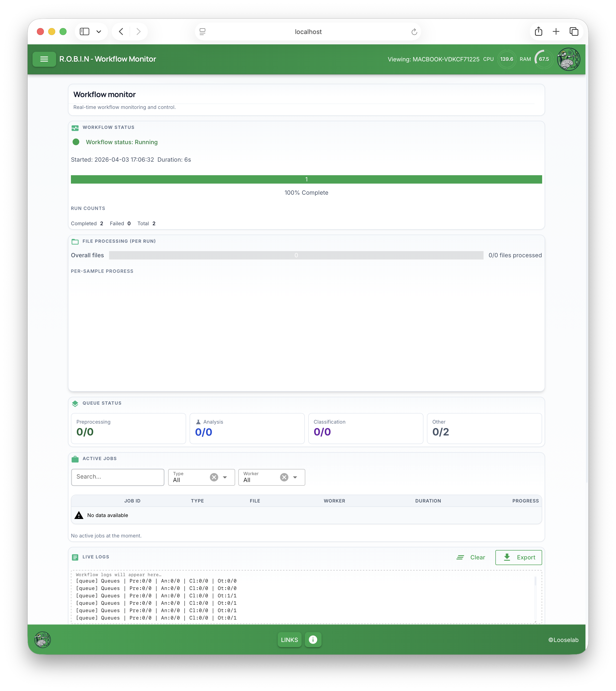This screenshot has height=691, width=616.
Task: Click the Robin avatar in the top right corner
Action: coord(568,59)
